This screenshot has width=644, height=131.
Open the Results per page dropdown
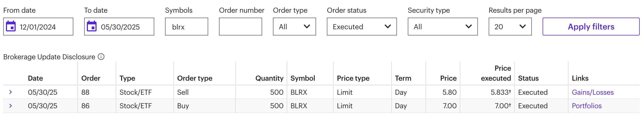point(510,27)
